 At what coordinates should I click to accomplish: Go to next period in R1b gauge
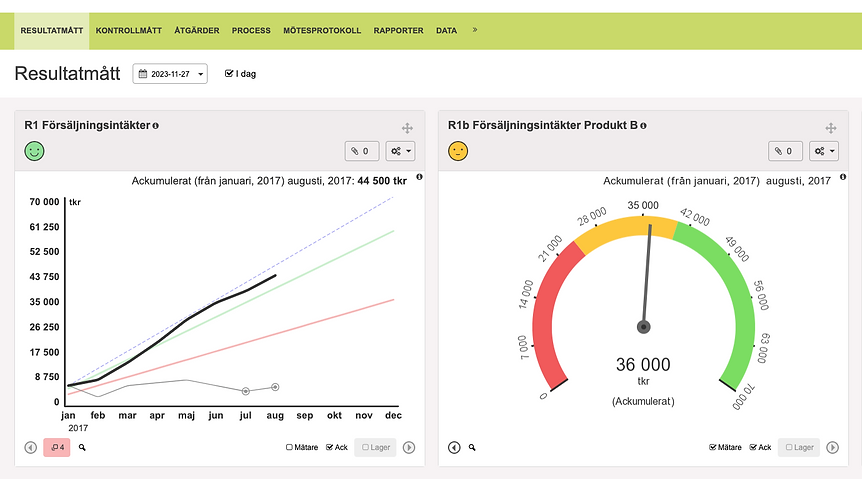pyautogui.click(x=833, y=448)
